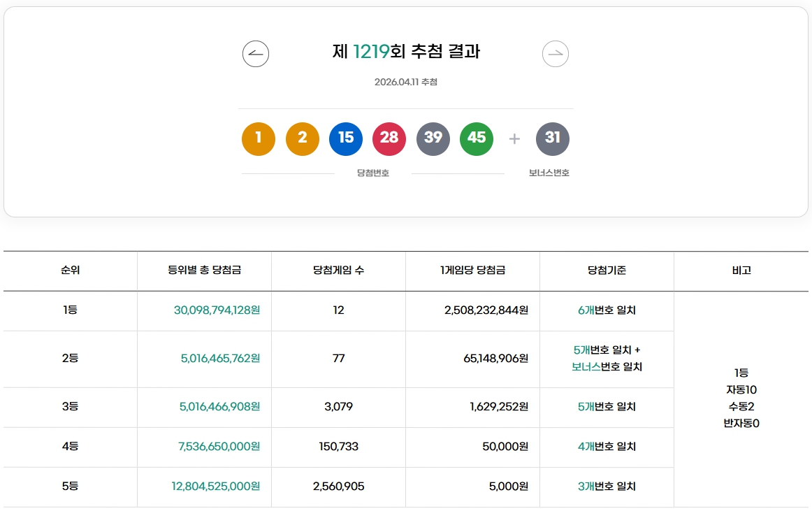
Task: Click the number 1 ball
Action: pos(258,138)
